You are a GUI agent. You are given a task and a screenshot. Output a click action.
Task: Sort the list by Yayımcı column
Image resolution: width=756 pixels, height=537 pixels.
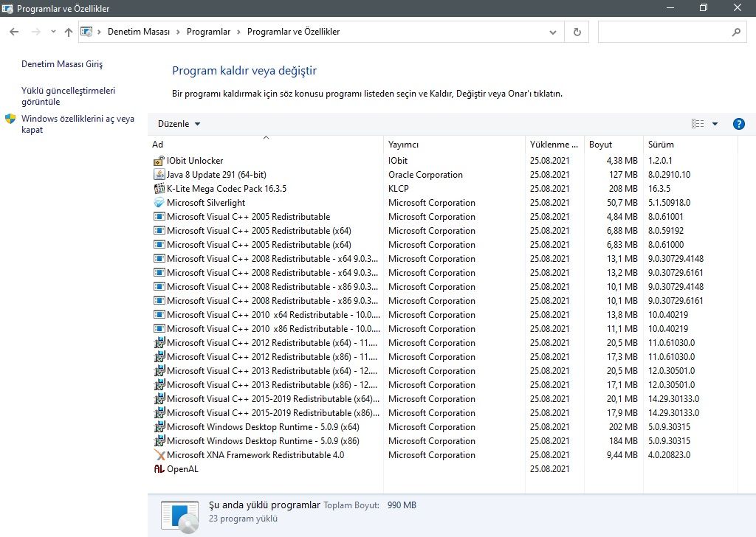(454, 145)
